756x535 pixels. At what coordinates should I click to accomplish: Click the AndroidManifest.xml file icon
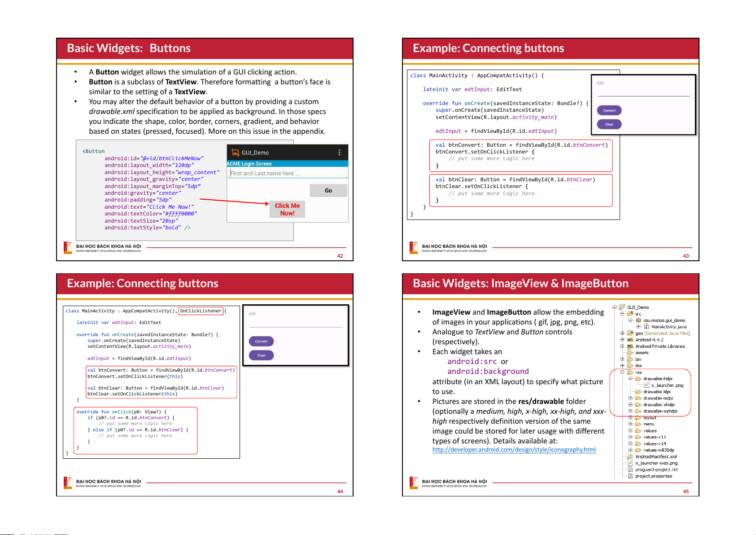630,456
